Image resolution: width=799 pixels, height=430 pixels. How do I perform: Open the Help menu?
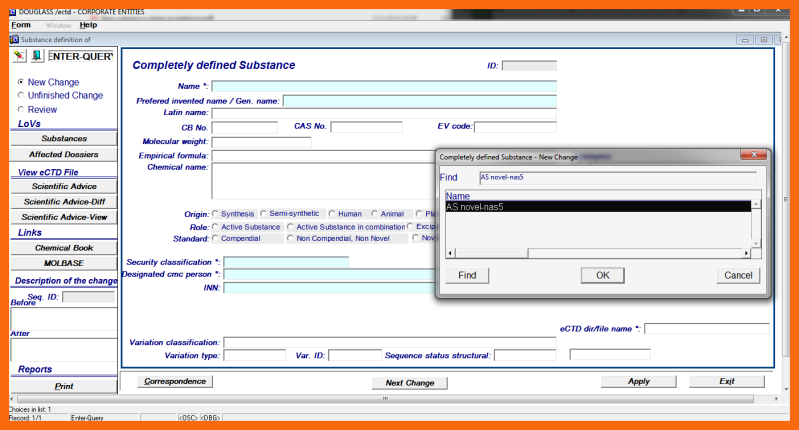pos(88,24)
